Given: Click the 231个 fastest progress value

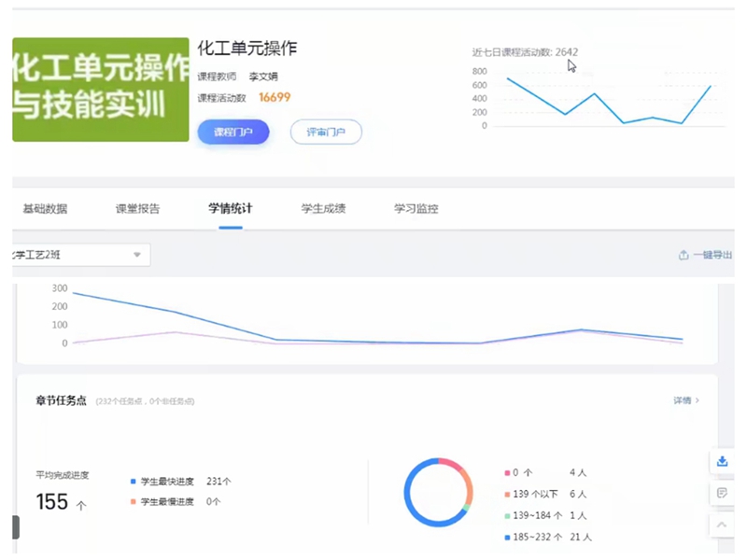Looking at the screenshot, I should coord(218,482).
